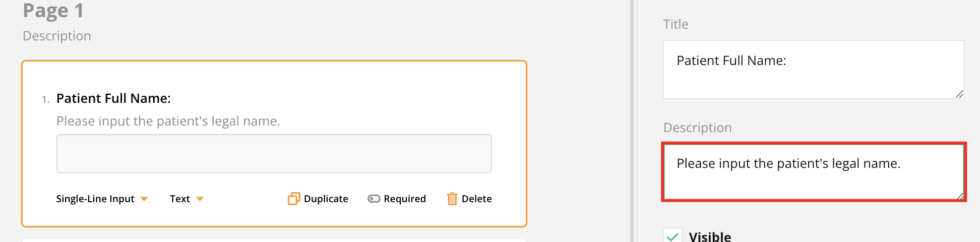Viewport: 980px width, 242px height.
Task: Toggle the Visible checkbox
Action: [x=672, y=236]
